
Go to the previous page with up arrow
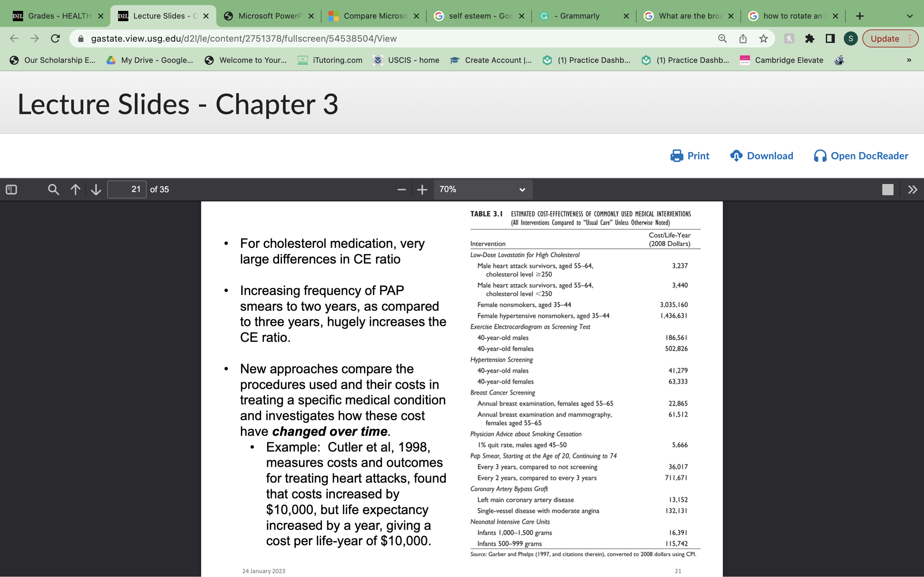76,189
